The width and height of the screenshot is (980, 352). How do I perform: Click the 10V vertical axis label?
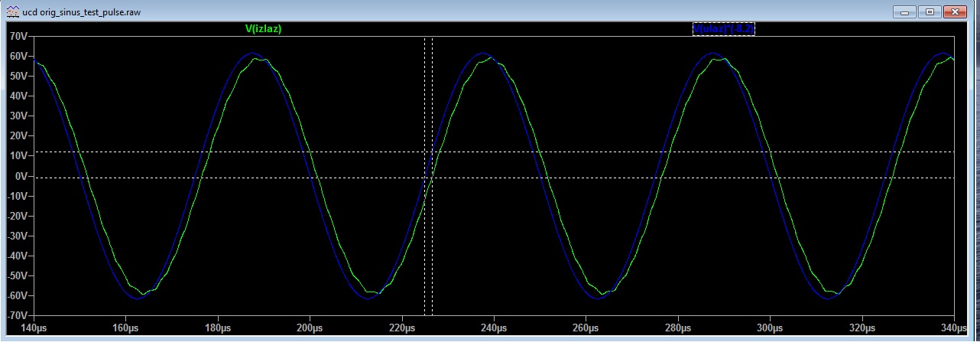(x=18, y=156)
